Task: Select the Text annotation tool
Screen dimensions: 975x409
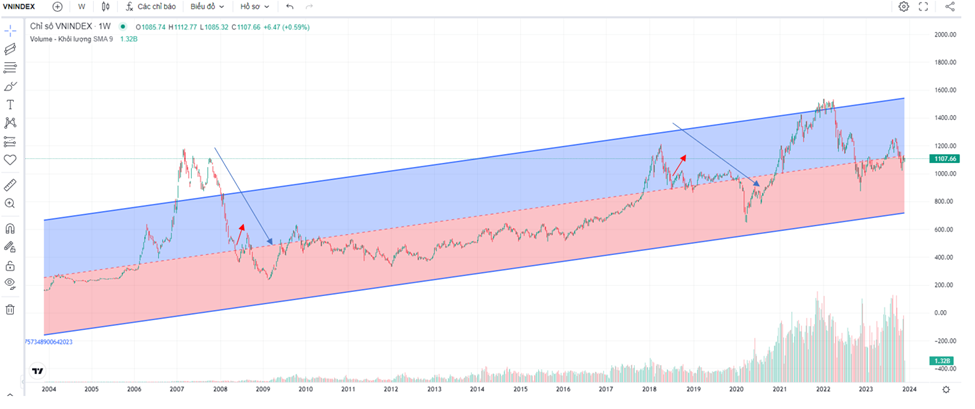Action: coord(10,104)
